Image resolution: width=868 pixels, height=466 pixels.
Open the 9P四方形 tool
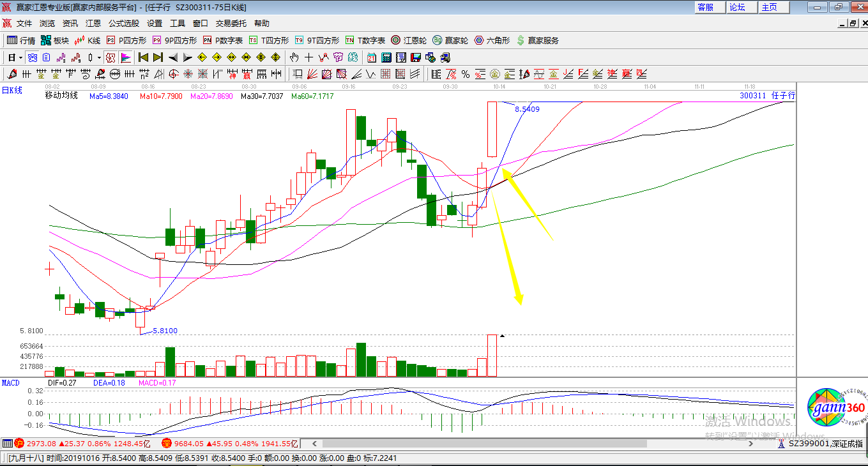[x=174, y=40]
